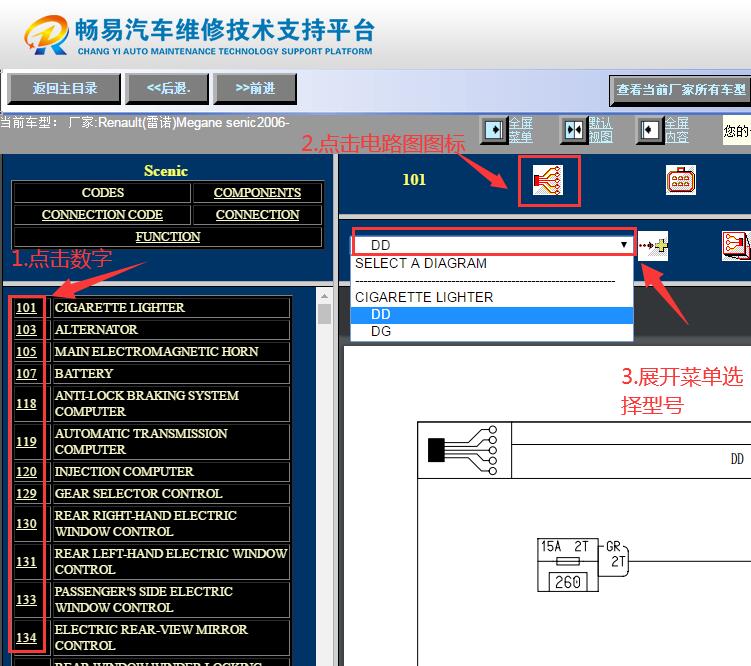Click the component list scrollbar thumb
This screenshot has width=751, height=666.
tap(324, 314)
